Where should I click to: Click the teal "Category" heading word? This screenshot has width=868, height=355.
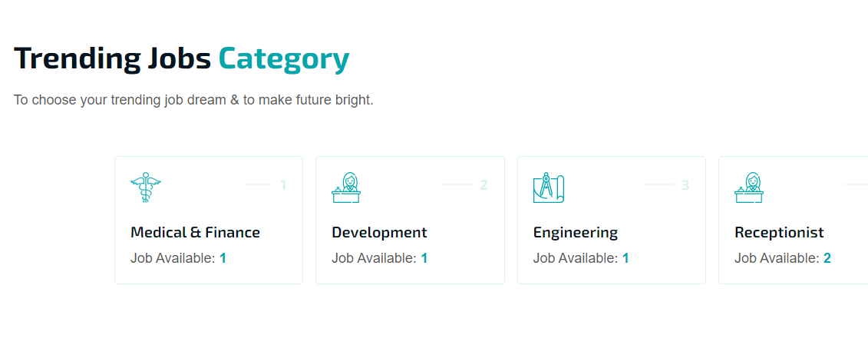[x=283, y=58]
